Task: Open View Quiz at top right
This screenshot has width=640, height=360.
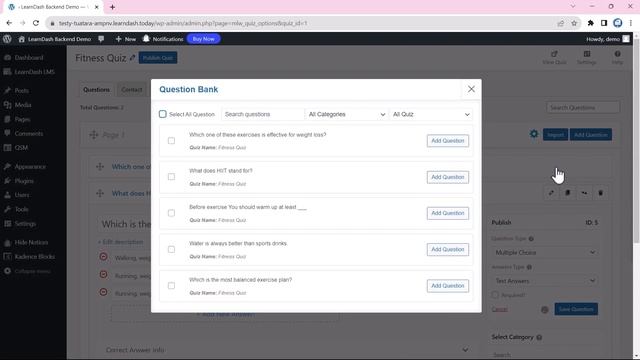Action: point(554,58)
